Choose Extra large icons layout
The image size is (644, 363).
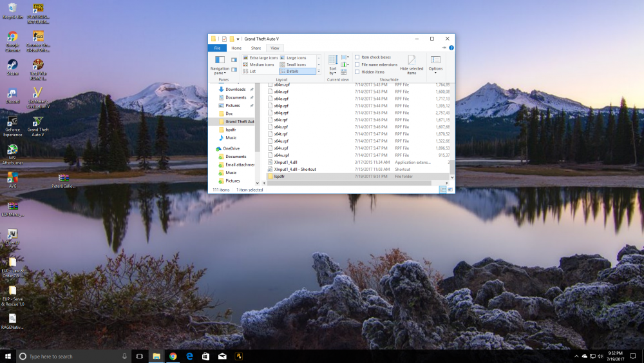(x=260, y=57)
